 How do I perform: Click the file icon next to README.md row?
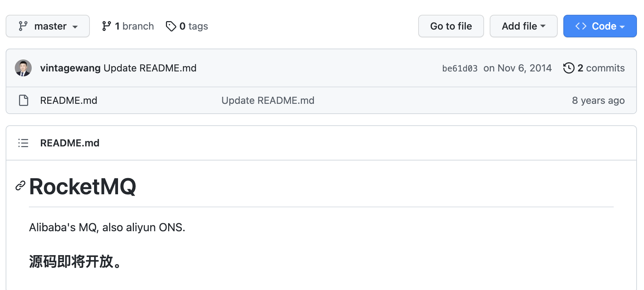pyautogui.click(x=24, y=100)
